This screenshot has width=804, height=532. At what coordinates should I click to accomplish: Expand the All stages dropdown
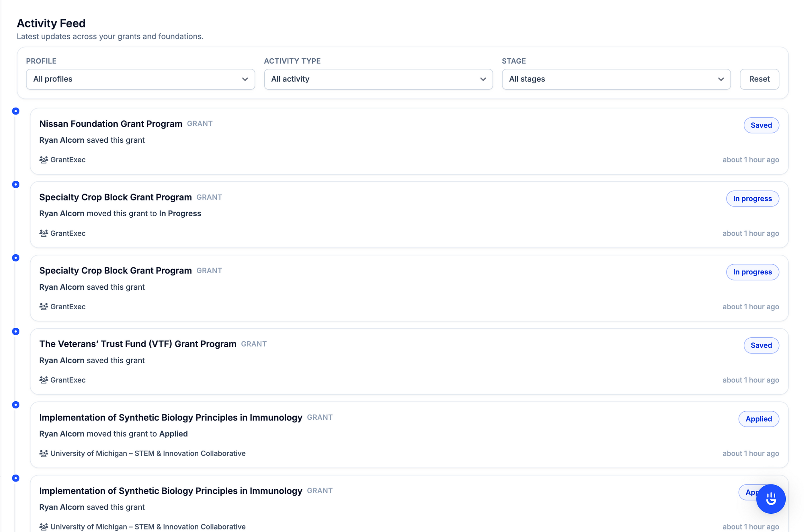pos(616,79)
